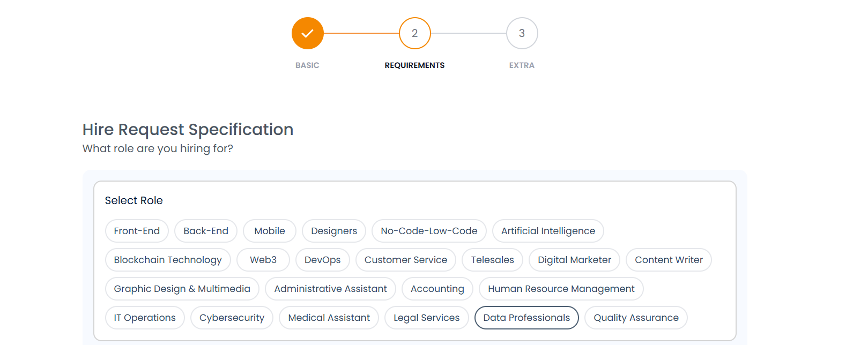Pick the Content Writer role
Viewport: 868px width, 345px height.
point(669,260)
